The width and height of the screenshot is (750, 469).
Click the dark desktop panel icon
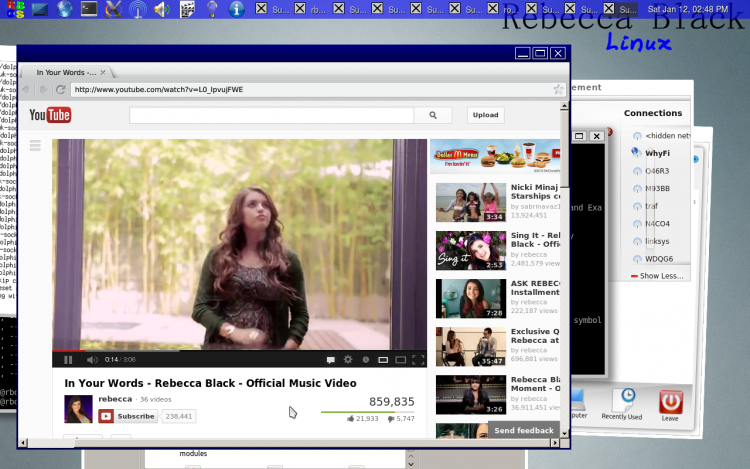pyautogui.click(x=40, y=9)
